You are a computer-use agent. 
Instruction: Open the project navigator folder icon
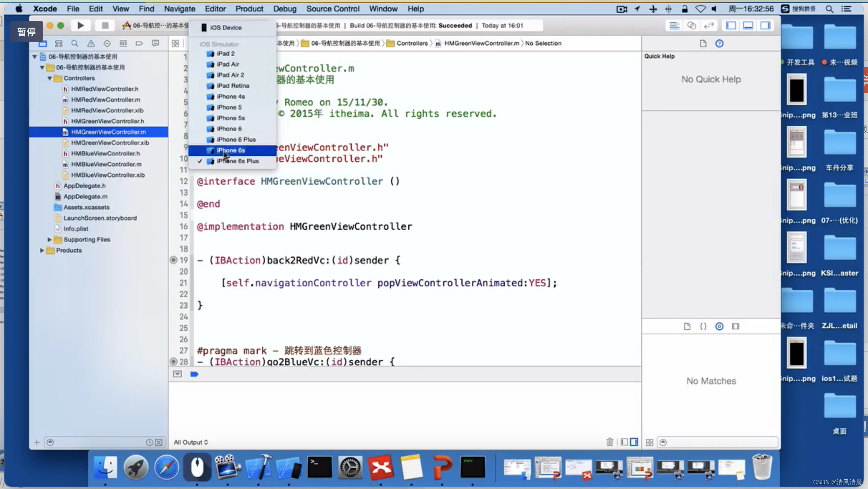[x=43, y=44]
